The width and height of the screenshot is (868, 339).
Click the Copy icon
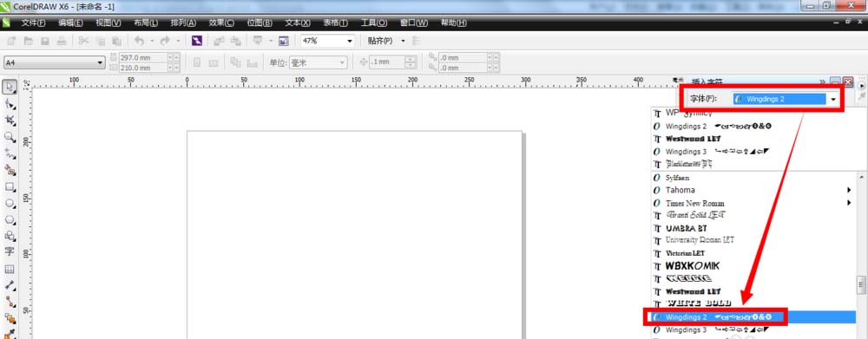[x=100, y=41]
